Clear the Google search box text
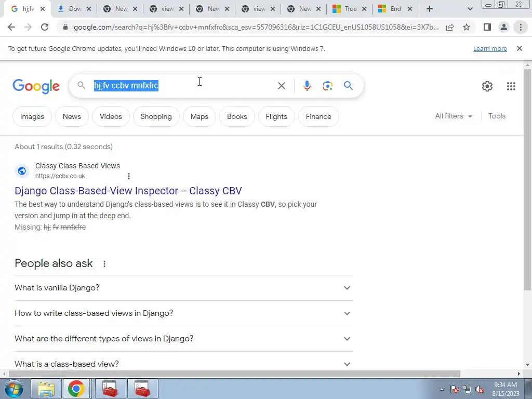This screenshot has width=532, height=399. [x=281, y=86]
